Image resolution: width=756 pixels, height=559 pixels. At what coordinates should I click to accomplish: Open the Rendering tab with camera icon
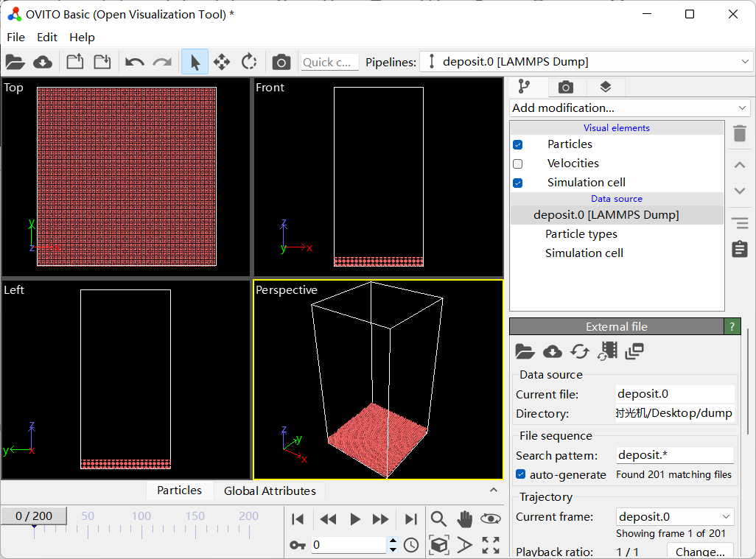pos(565,87)
